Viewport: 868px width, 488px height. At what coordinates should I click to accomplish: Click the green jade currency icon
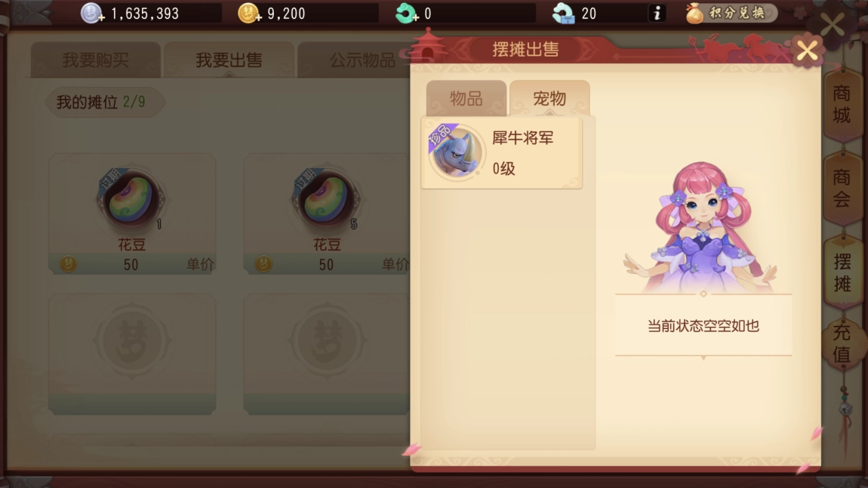407,13
